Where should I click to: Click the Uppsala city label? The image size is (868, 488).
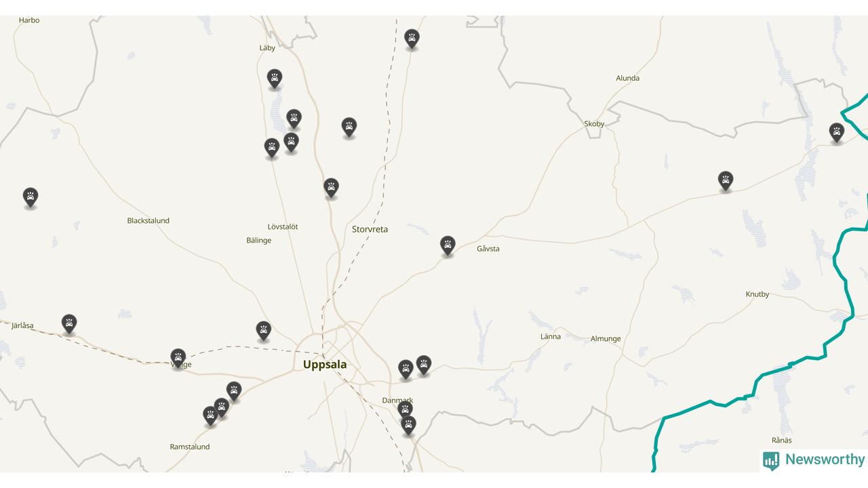tap(325, 365)
